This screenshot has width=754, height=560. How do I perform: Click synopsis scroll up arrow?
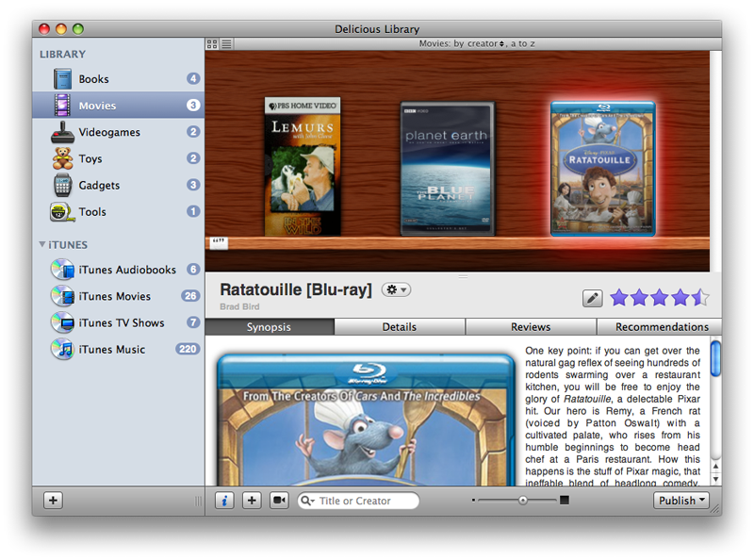click(x=715, y=466)
